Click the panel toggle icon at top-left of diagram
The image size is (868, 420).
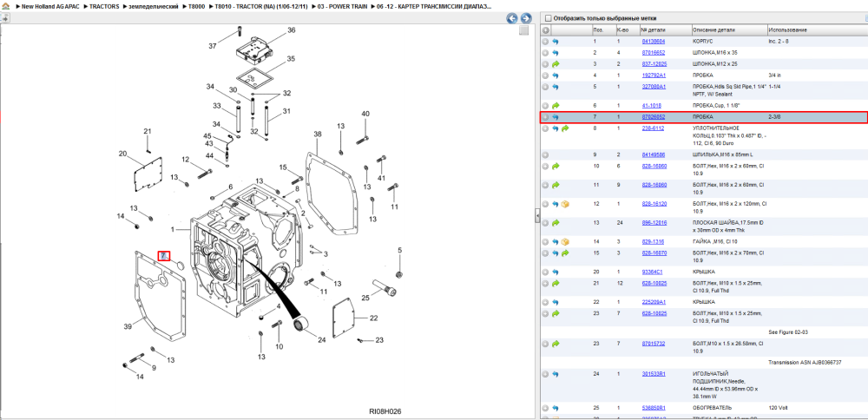[x=5, y=17]
